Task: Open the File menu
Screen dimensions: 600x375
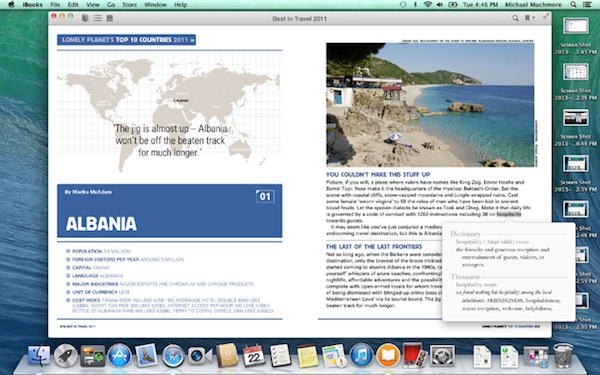Action: pos(55,5)
